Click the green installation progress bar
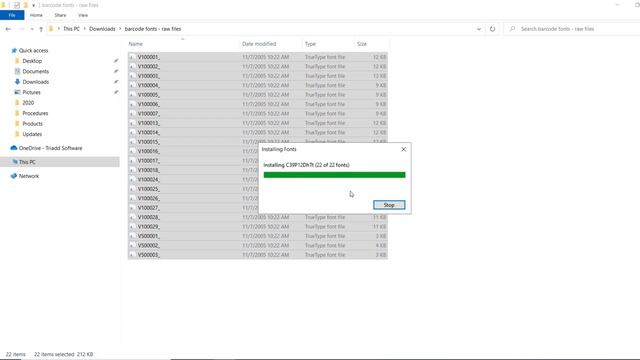 tap(334, 175)
